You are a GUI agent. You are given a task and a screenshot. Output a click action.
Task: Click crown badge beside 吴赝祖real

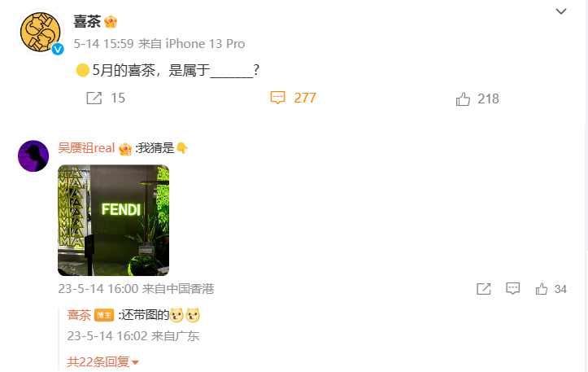pos(125,149)
